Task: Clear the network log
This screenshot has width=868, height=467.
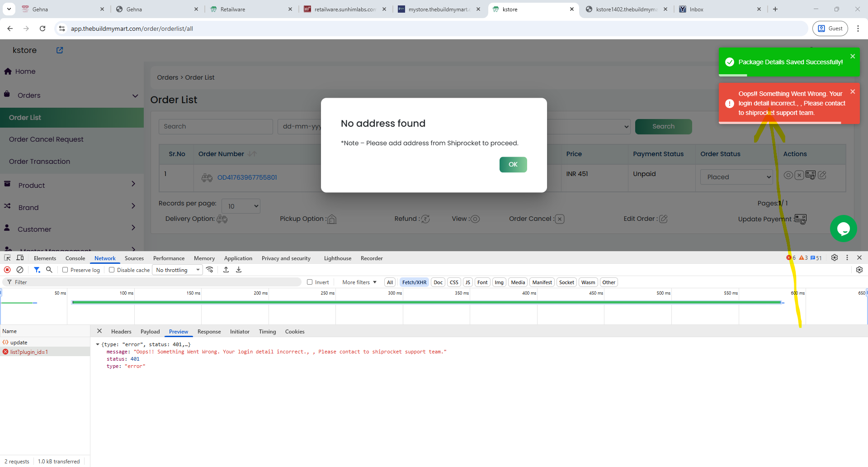Action: click(x=20, y=270)
